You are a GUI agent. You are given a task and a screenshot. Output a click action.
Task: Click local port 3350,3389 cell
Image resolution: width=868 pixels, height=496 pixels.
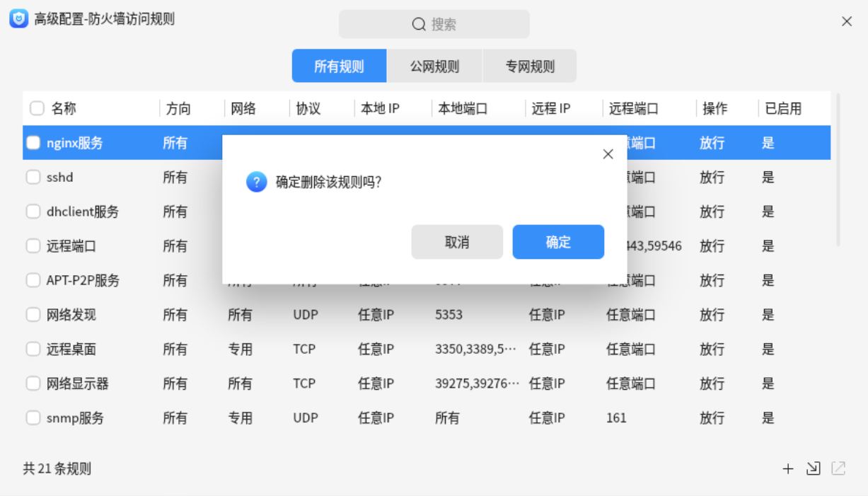[475, 350]
